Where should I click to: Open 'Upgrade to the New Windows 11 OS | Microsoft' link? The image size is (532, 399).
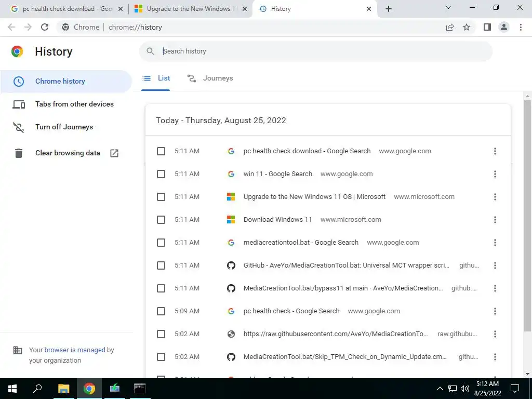pyautogui.click(x=314, y=197)
